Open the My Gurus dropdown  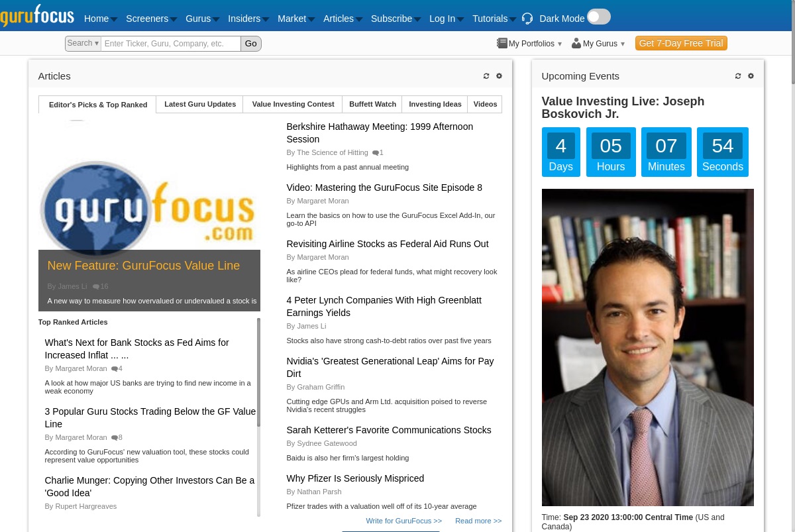623,44
